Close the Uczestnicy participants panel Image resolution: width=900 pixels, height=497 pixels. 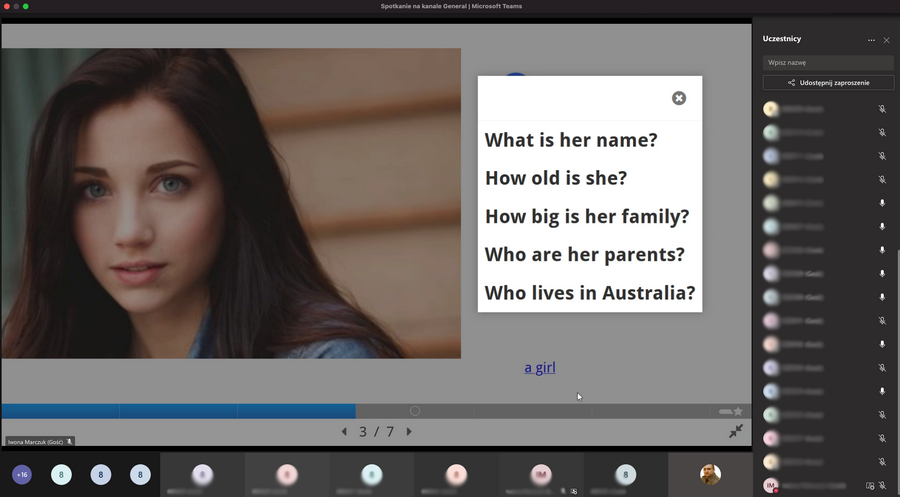[886, 40]
